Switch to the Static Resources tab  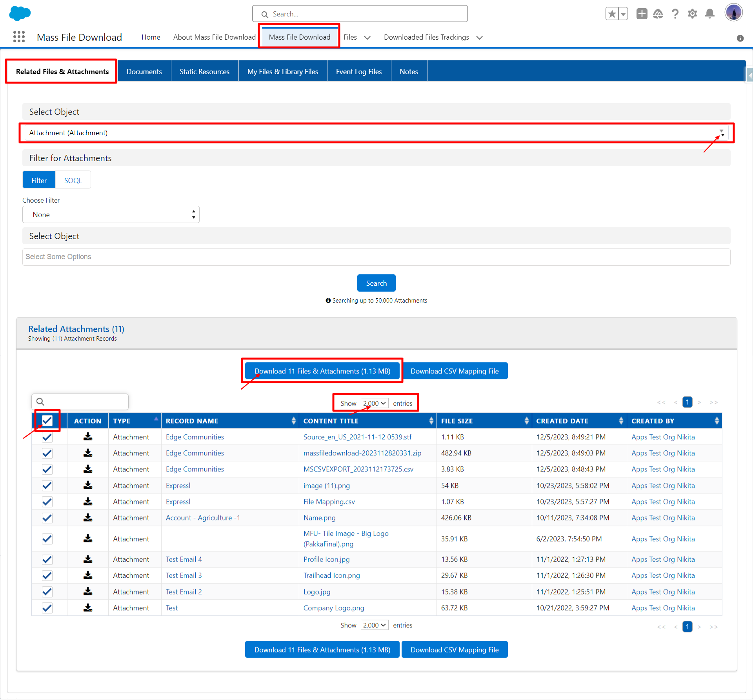(x=204, y=72)
